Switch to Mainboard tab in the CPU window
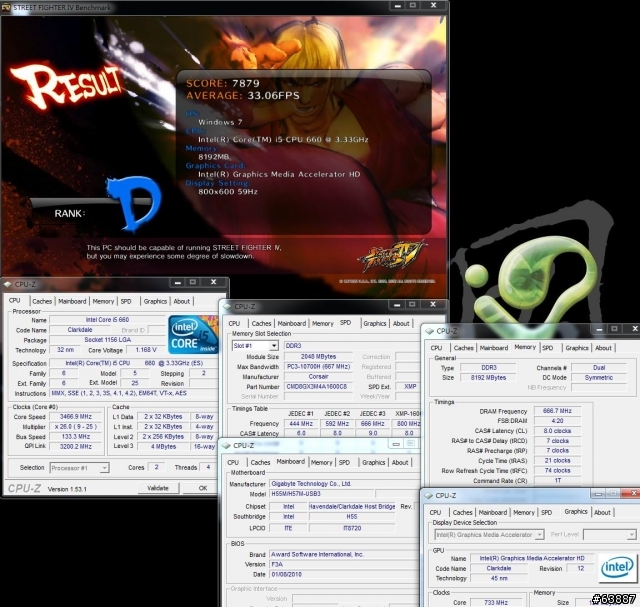Image resolution: width=640 pixels, height=607 pixels. click(x=72, y=301)
